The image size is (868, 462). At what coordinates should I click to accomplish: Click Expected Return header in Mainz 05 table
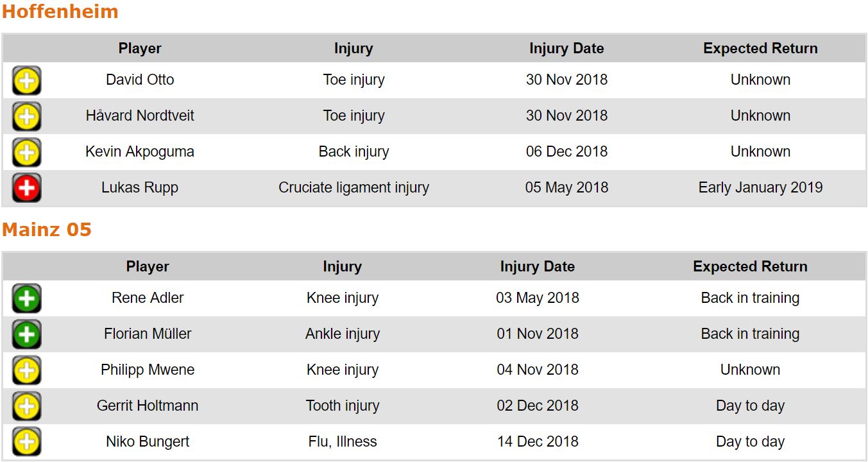[x=750, y=267]
